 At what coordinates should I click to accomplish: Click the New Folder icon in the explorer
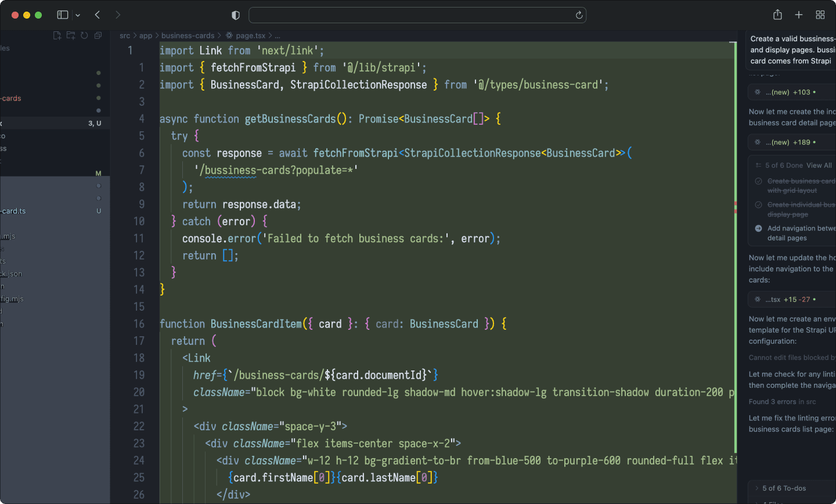pyautogui.click(x=71, y=35)
